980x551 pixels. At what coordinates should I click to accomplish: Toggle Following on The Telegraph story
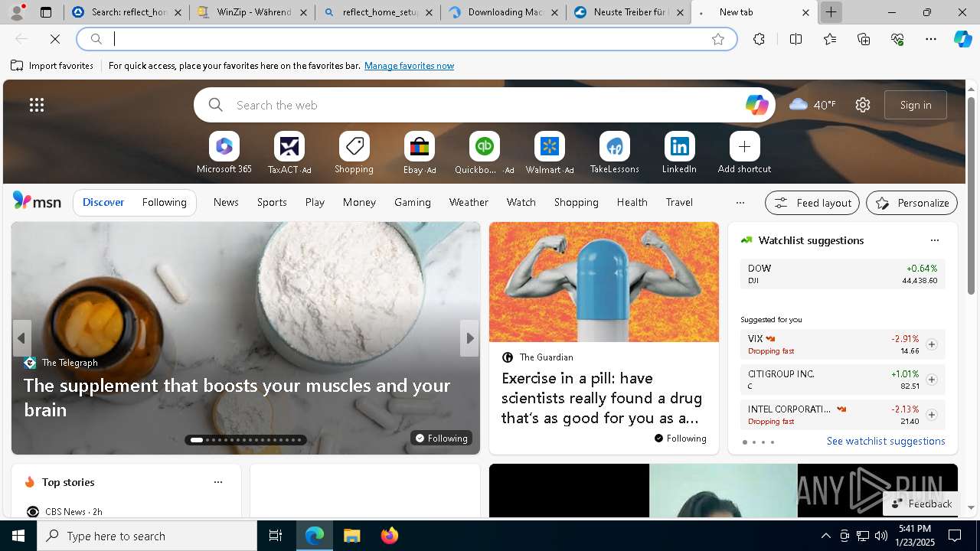(441, 438)
